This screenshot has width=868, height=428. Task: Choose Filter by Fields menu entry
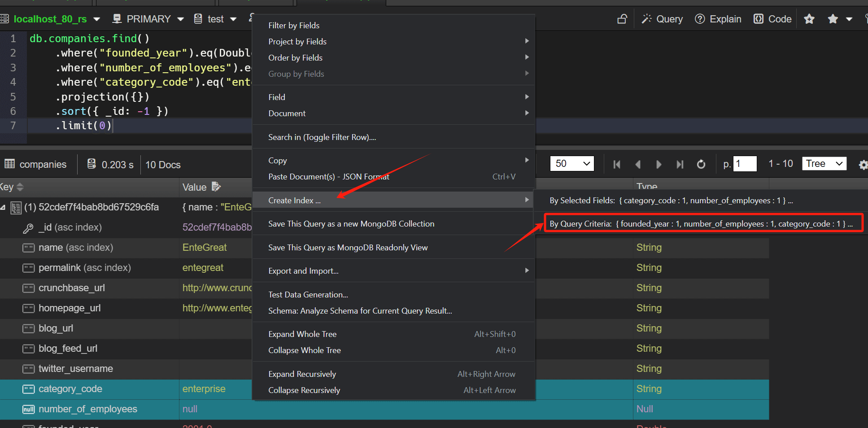tap(394, 26)
